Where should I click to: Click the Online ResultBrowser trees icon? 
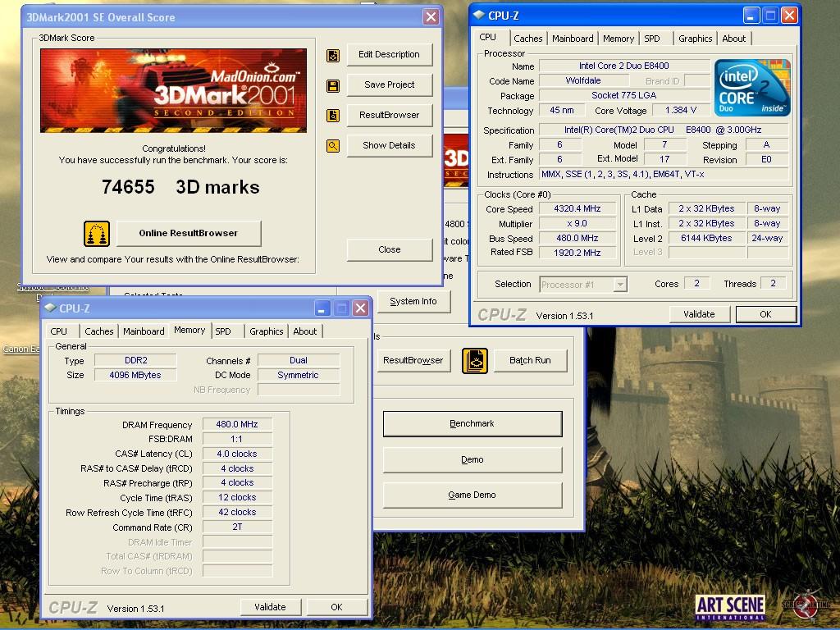[97, 234]
